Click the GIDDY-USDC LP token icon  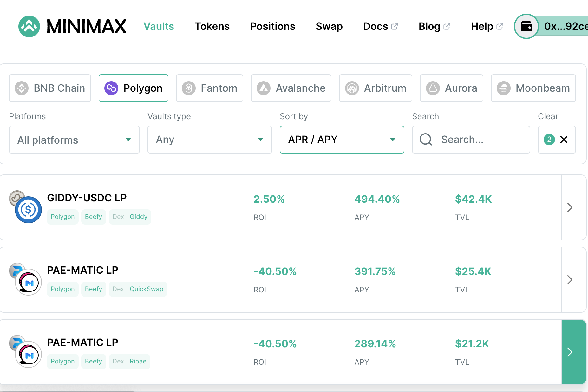[26, 207]
